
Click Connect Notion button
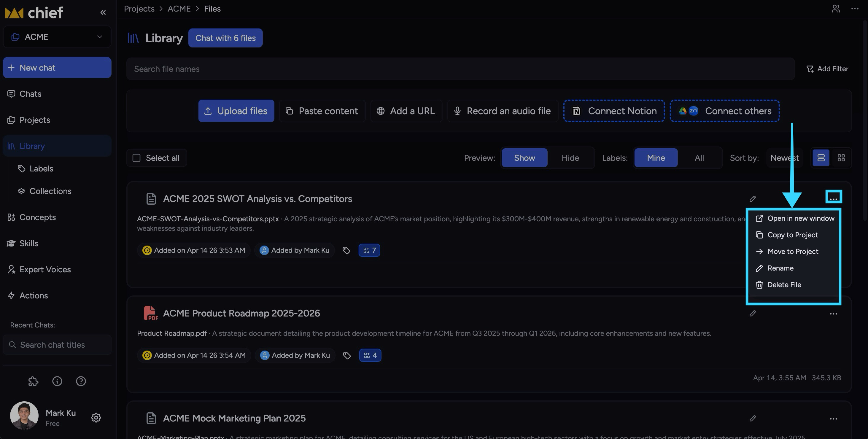(x=614, y=111)
